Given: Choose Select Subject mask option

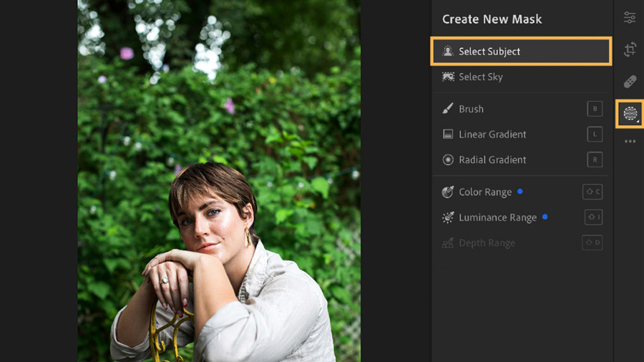Looking at the screenshot, I should pyautogui.click(x=489, y=52).
